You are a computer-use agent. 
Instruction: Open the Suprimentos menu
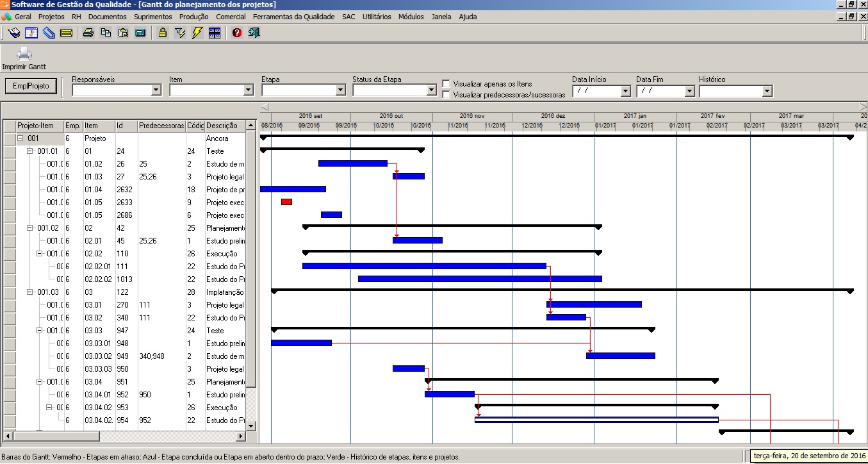[x=153, y=17]
